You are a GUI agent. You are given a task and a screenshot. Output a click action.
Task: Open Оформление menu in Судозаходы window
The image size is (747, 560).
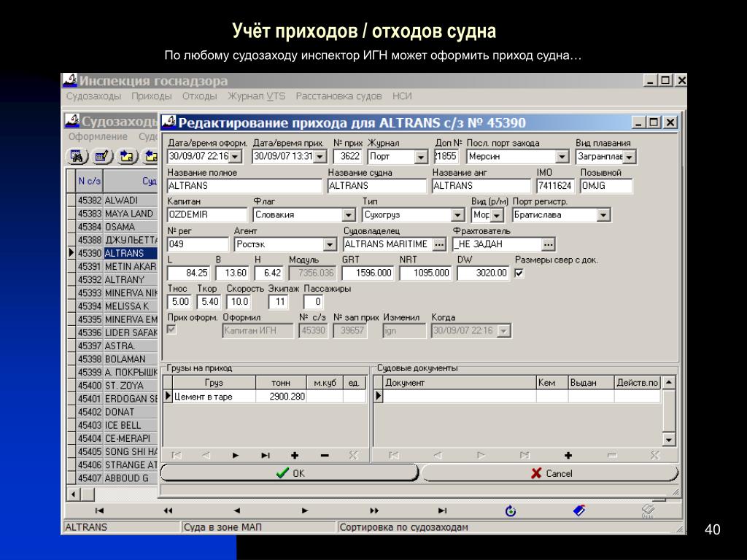(98, 136)
